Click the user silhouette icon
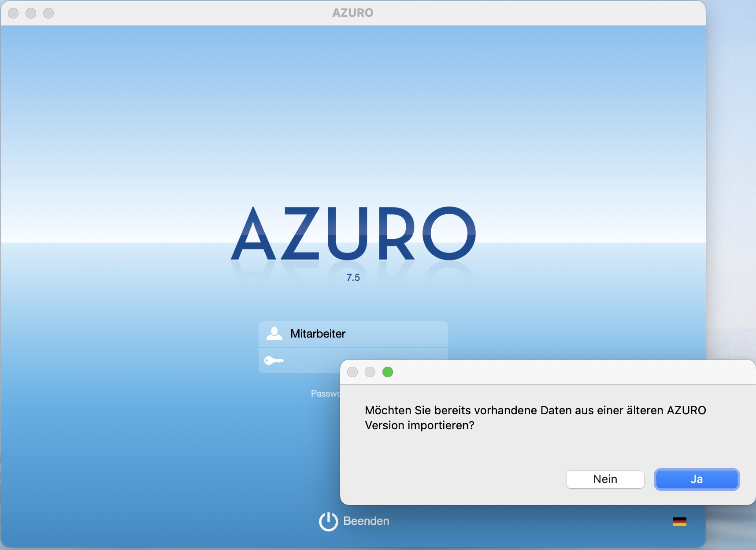 (x=274, y=334)
